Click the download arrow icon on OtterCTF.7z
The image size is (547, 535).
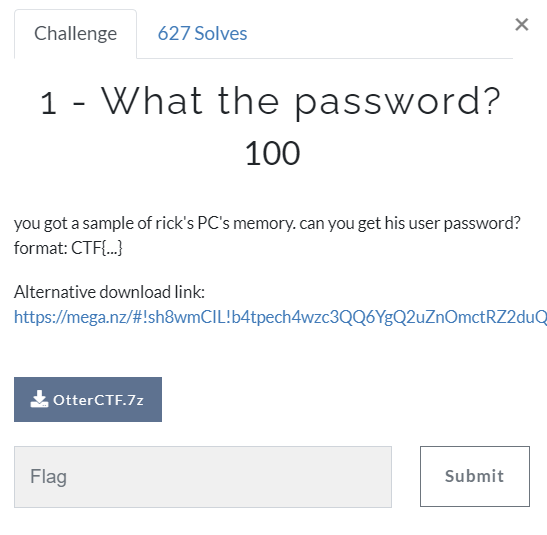39,399
